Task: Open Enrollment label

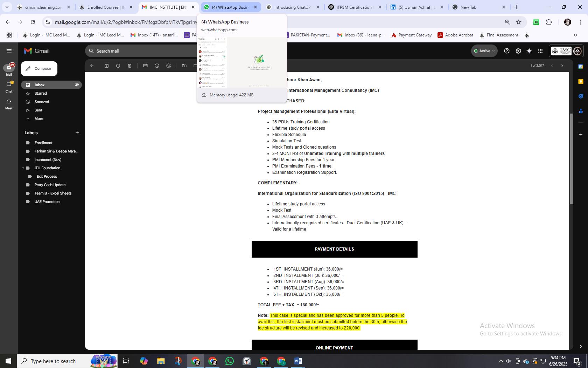Action: click(x=51, y=143)
